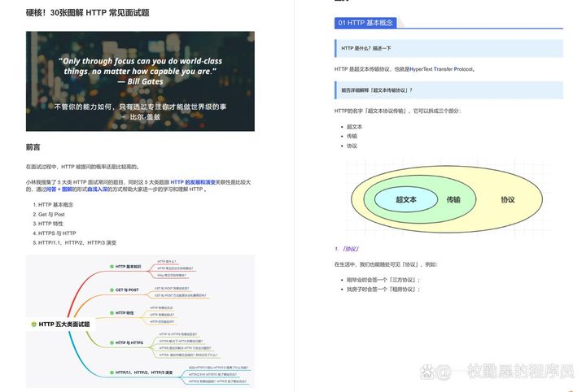Select list item '3. HTTP 特性'
586x392 pixels.
48,224
